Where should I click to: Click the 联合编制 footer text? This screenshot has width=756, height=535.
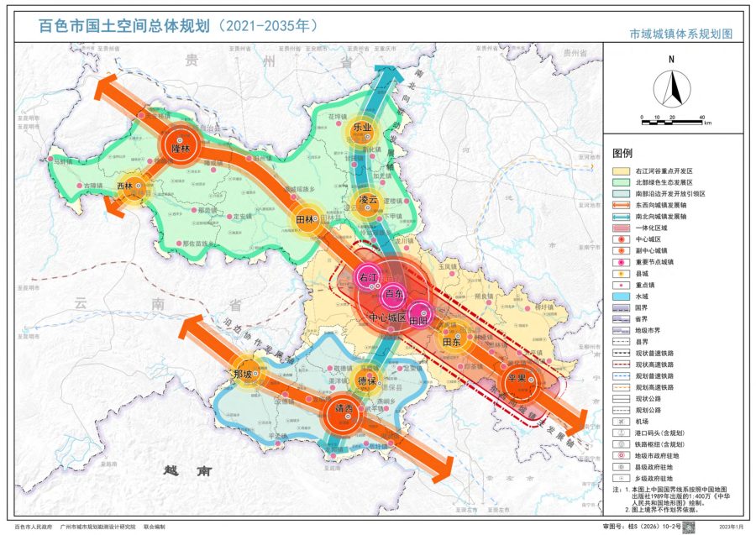point(155,527)
